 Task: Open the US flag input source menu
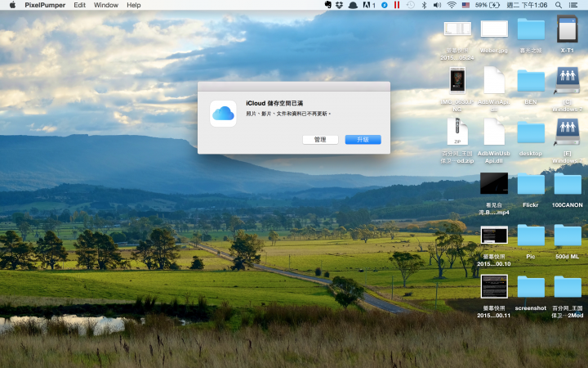click(465, 5)
